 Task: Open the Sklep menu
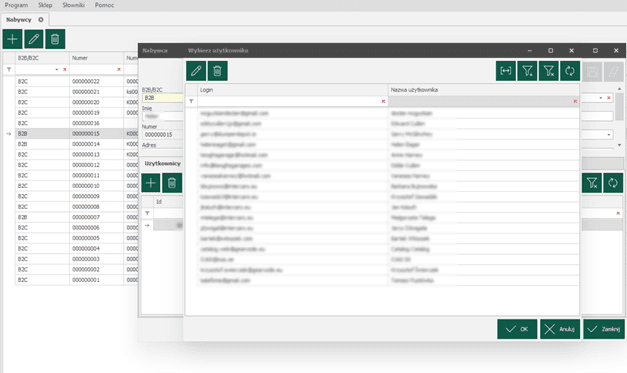click(45, 5)
